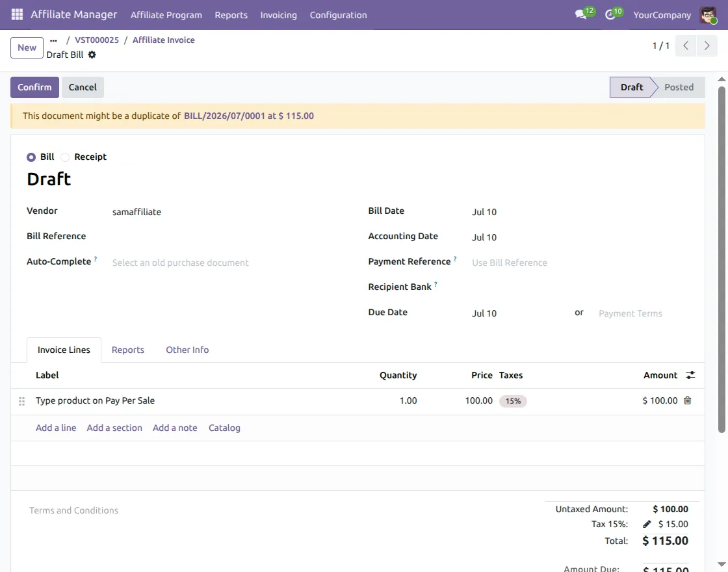728x572 pixels.
Task: Open column settings icon next to Amount
Action: (690, 375)
